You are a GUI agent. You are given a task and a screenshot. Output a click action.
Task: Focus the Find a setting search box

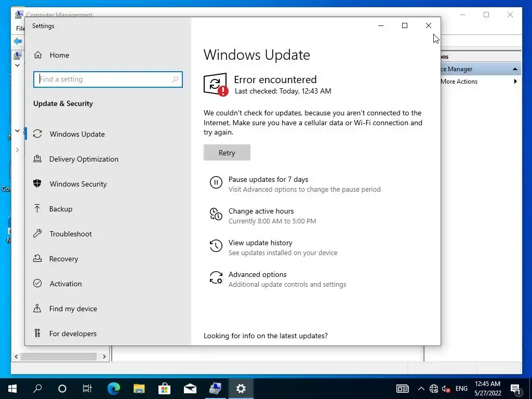tap(108, 79)
